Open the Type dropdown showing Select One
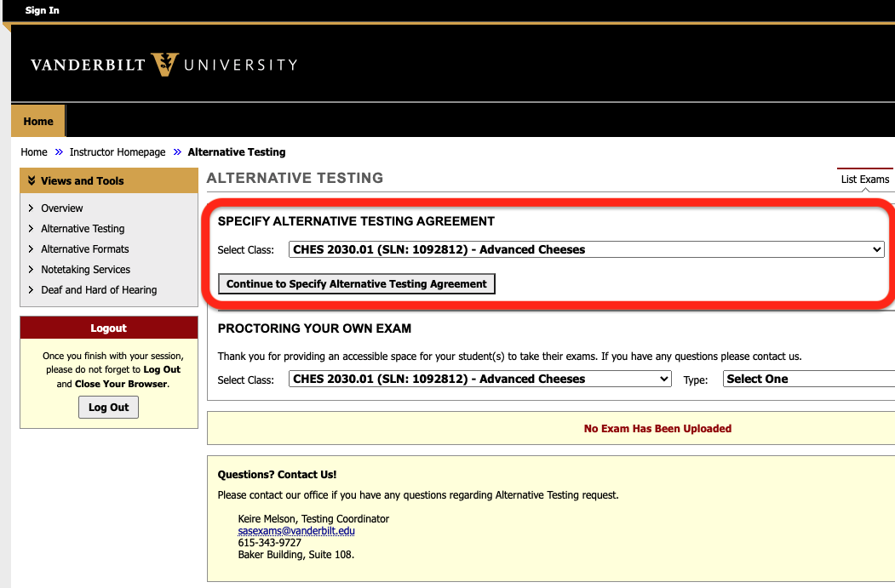The height and width of the screenshot is (588, 895). point(807,379)
